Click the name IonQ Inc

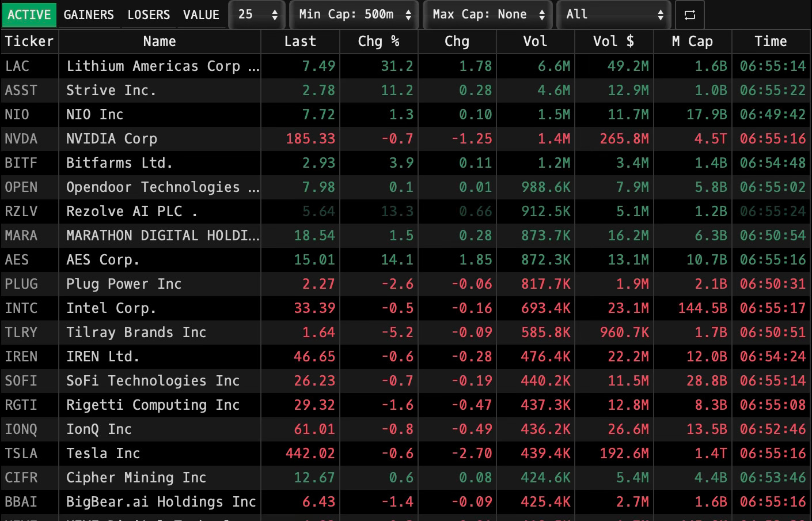(99, 429)
